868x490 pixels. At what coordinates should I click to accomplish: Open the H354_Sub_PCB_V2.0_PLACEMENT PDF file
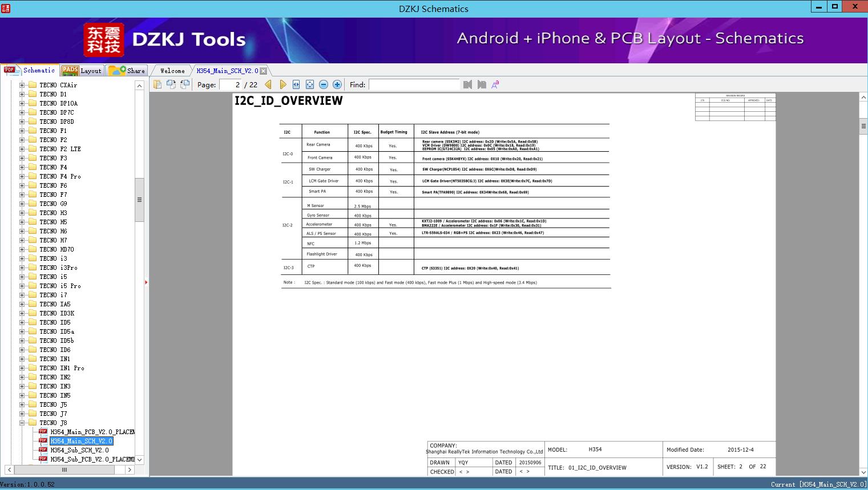(92, 459)
